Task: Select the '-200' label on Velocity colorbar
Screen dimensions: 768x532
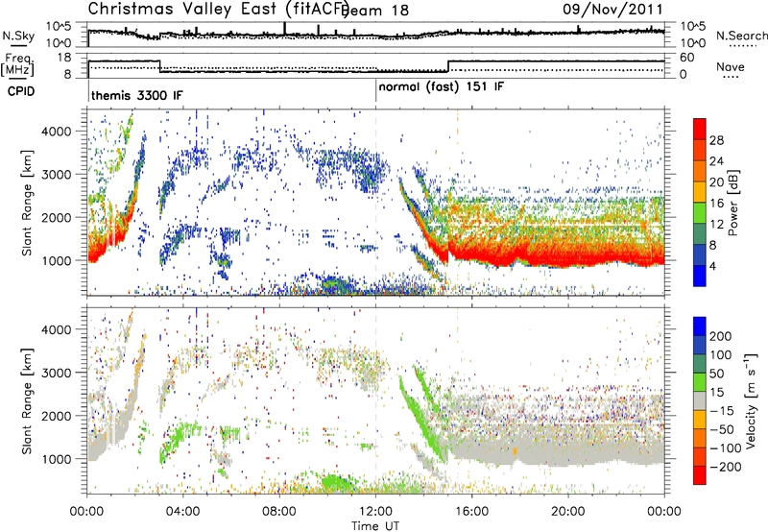Action: click(x=726, y=467)
